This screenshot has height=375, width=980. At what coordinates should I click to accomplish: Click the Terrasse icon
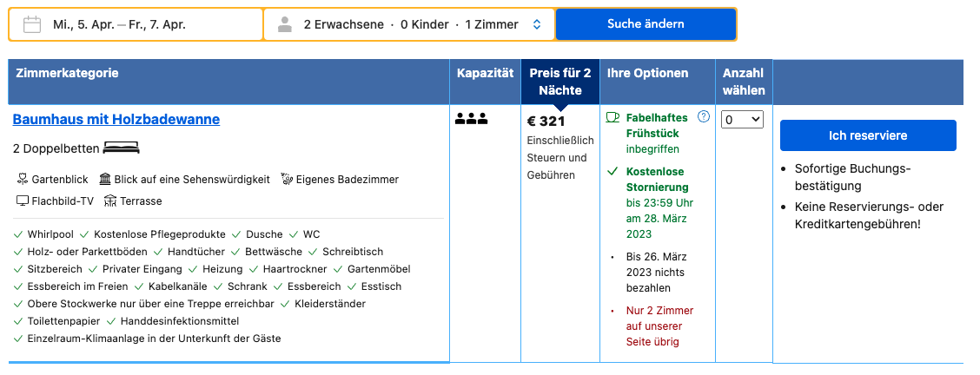click(110, 201)
